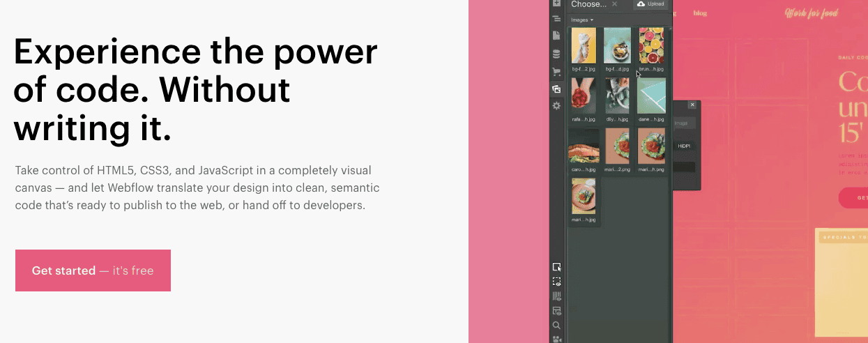Expand the Images filter dropdown

pos(582,20)
